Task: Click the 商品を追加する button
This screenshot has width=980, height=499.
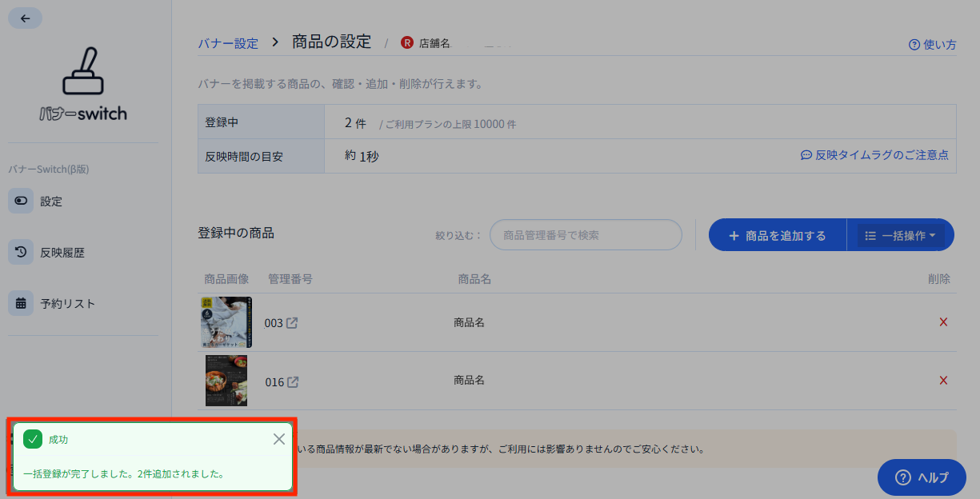Action: (778, 235)
